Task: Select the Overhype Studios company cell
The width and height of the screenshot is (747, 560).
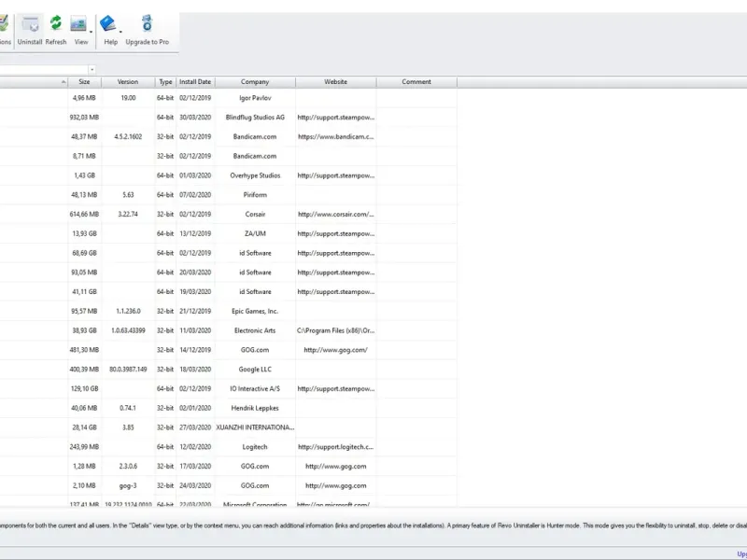Action: [255, 175]
